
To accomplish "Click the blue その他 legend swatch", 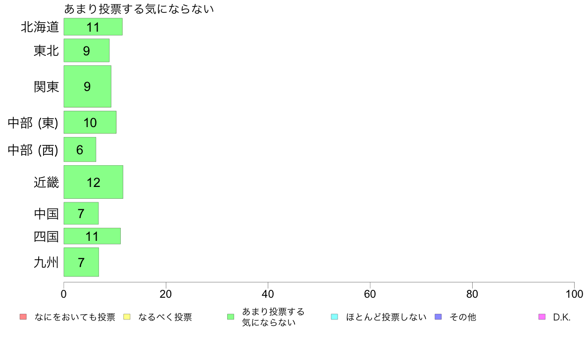I will [438, 317].
